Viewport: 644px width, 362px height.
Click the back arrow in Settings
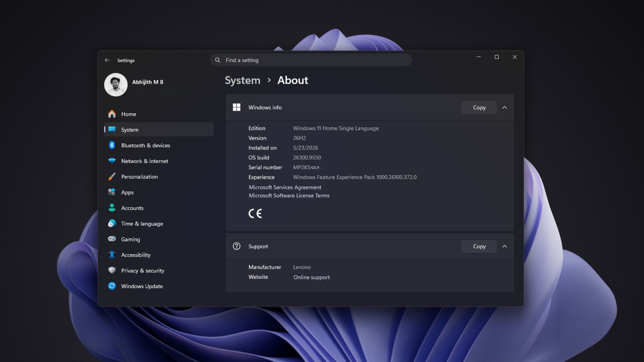pos(107,60)
